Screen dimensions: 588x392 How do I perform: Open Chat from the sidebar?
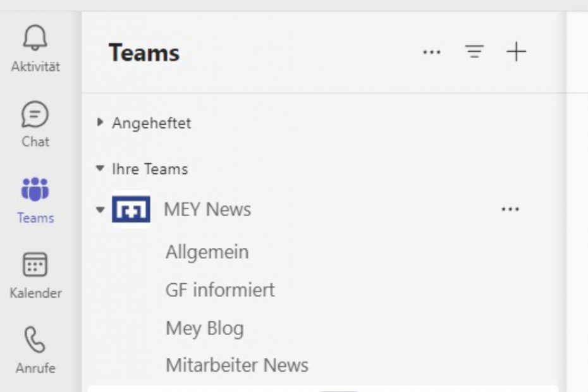click(35, 116)
